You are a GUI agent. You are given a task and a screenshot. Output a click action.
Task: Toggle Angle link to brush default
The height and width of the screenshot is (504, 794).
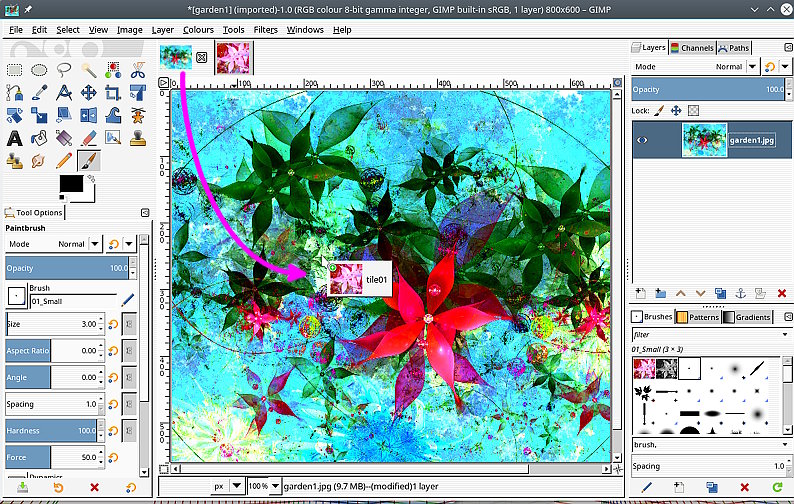point(129,377)
